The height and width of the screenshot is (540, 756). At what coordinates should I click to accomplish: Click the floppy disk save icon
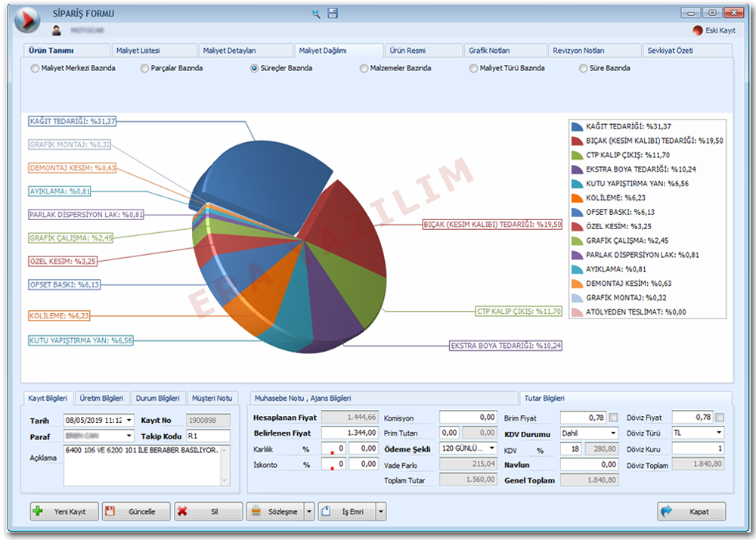click(x=333, y=14)
